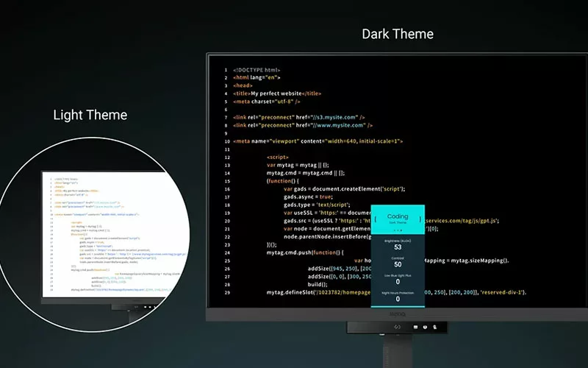Click the Light Theme heading text

pyautogui.click(x=90, y=115)
